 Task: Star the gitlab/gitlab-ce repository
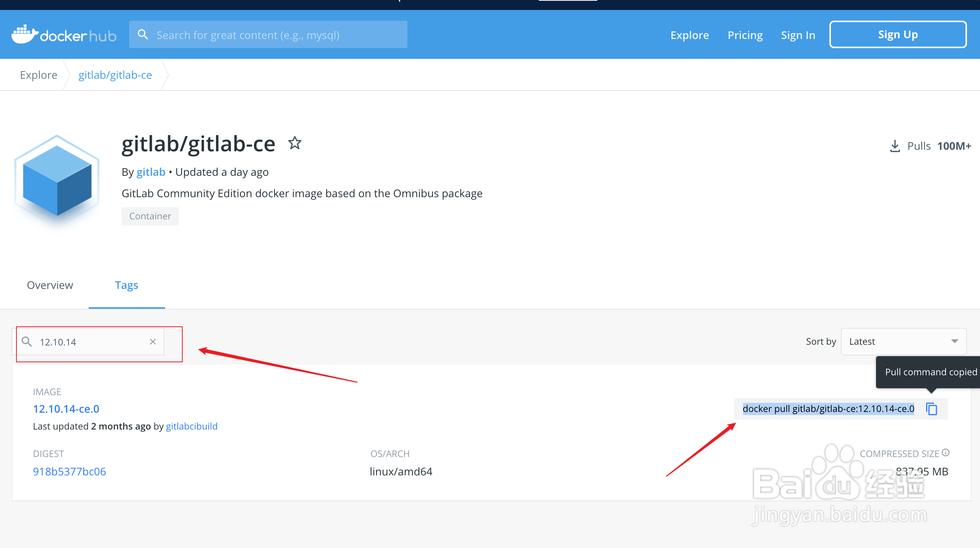[295, 143]
